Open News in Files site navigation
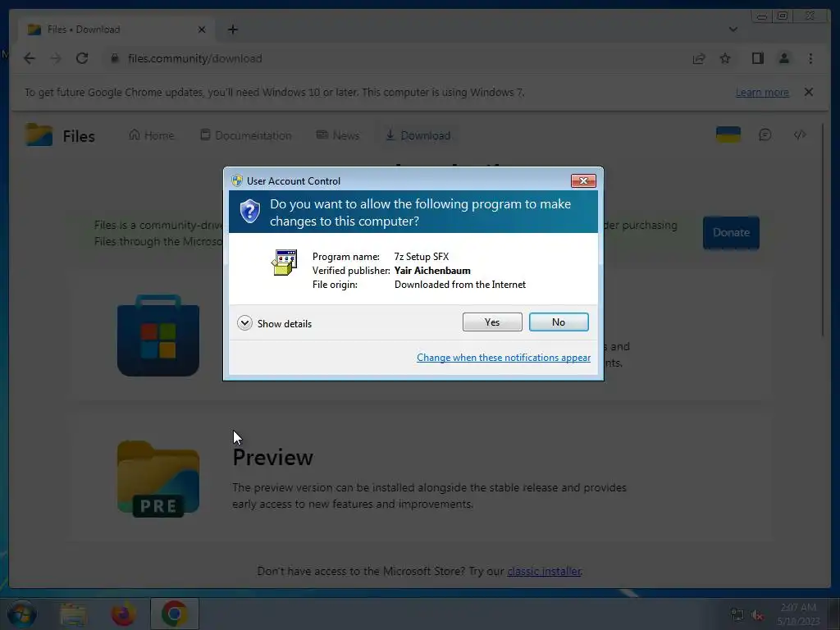 [x=337, y=135]
